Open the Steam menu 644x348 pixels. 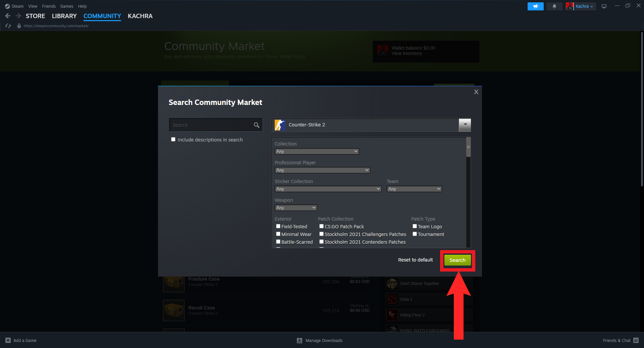coord(17,6)
